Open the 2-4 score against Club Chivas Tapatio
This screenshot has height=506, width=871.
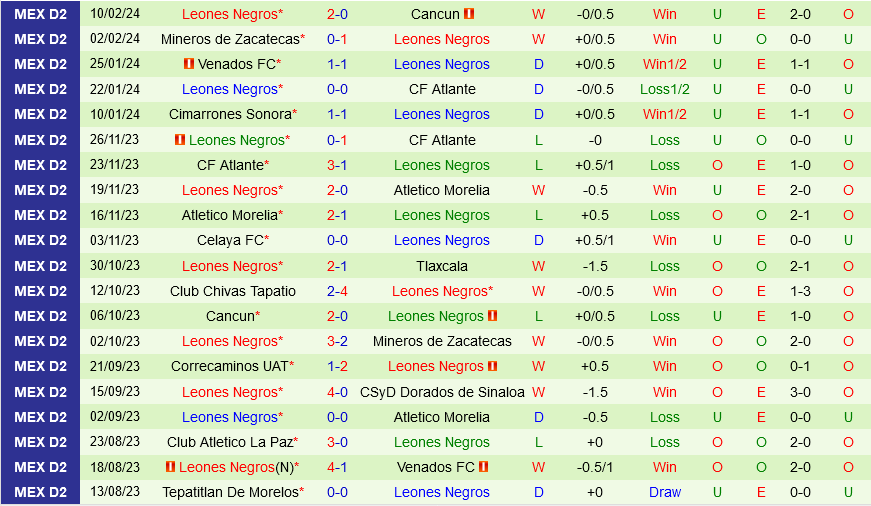[x=337, y=291]
